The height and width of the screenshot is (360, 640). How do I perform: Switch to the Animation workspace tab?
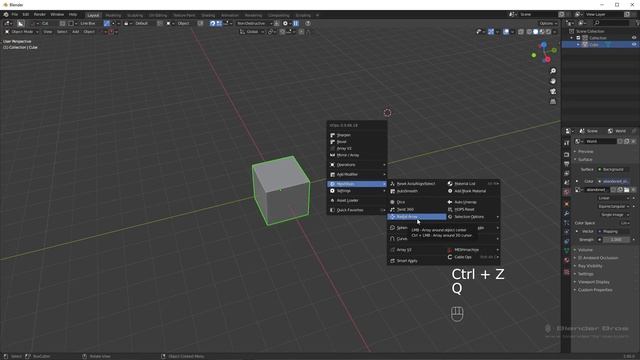(x=230, y=15)
